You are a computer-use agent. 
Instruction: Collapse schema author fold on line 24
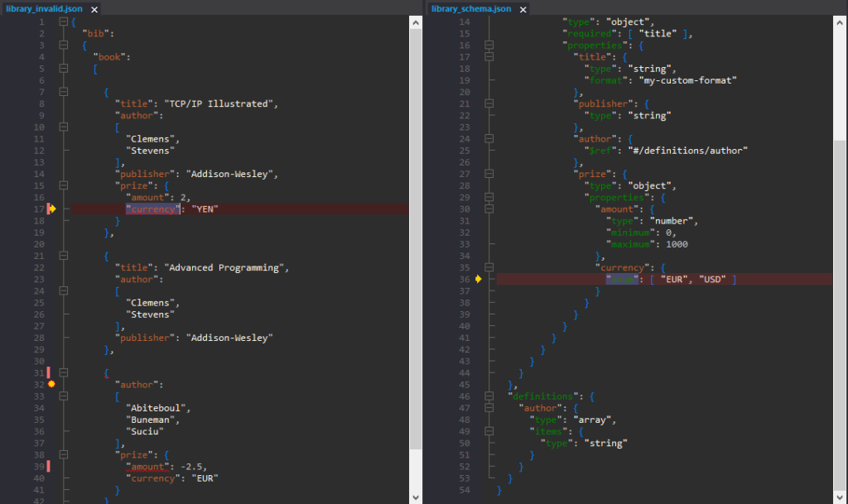(489, 138)
